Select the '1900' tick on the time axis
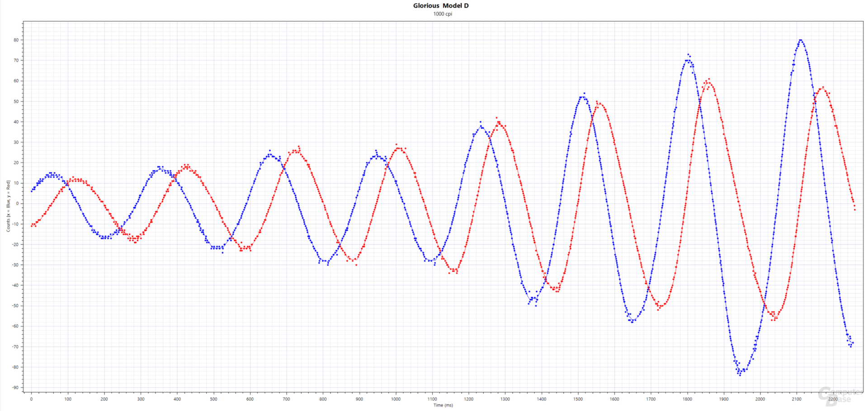The width and height of the screenshot is (868, 411). click(x=724, y=399)
